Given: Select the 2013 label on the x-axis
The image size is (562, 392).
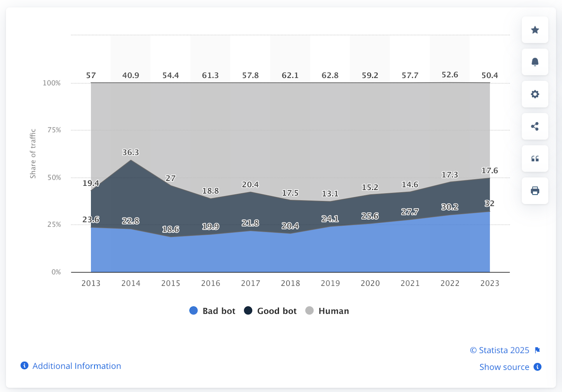Looking at the screenshot, I should tap(91, 283).
